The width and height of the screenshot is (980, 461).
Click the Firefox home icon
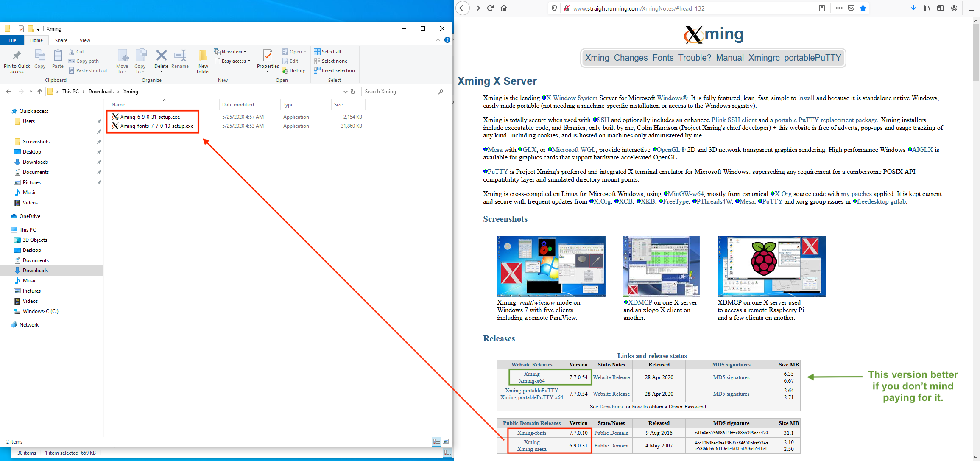[504, 8]
